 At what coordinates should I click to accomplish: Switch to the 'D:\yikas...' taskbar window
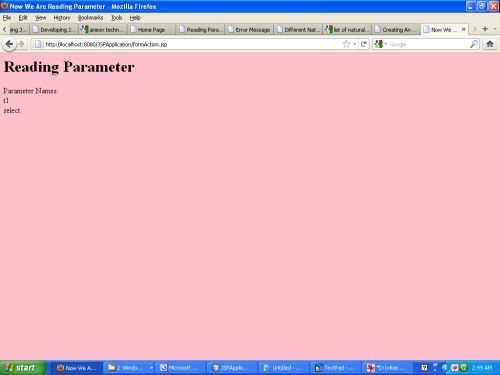[388, 368]
